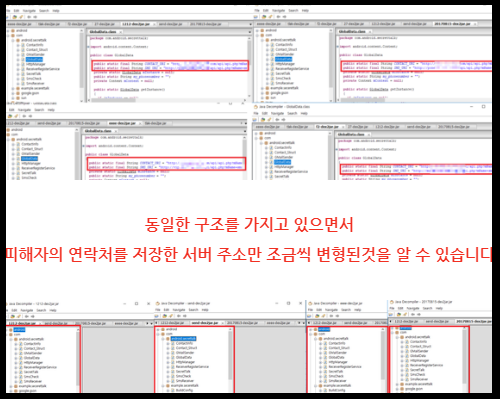Click tree scrollbar up arrow in top-left window
Image resolution: width=500 pixels, height=399 pixels.
click(81, 31)
